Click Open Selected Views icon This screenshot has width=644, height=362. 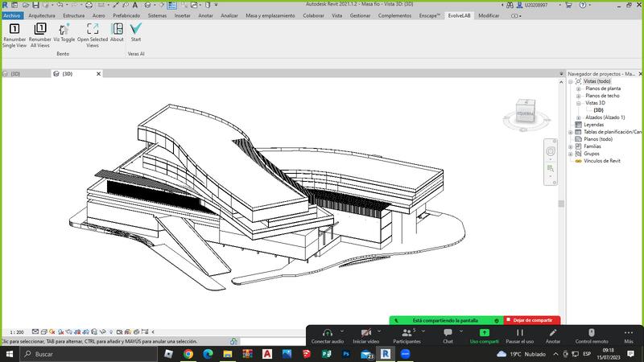click(93, 29)
